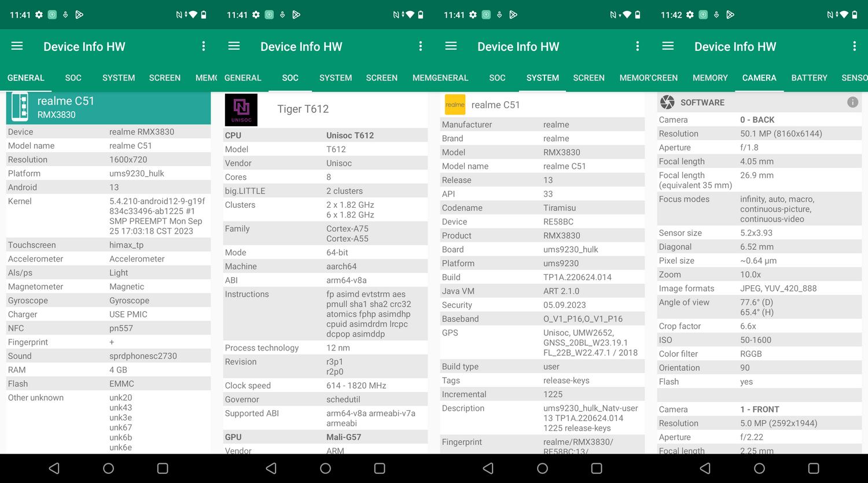
Task: Tap the Resolution value 1600x720
Action: [x=128, y=160]
